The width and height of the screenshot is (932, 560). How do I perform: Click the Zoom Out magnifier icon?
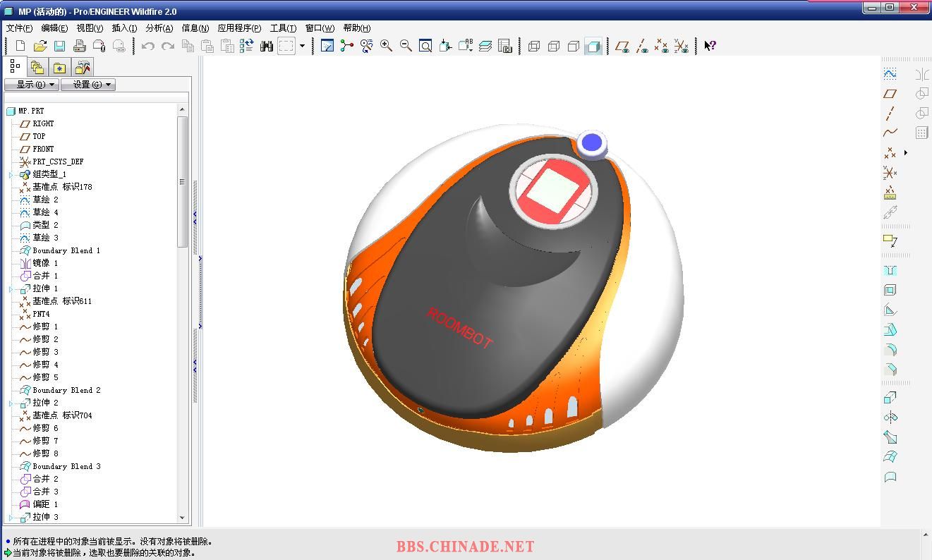(x=406, y=46)
